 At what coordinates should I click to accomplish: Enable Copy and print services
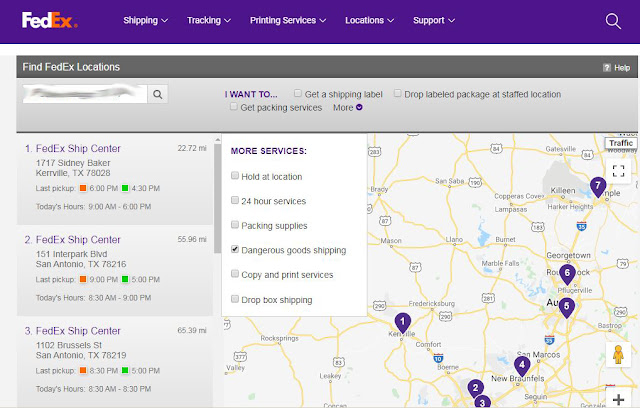235,273
